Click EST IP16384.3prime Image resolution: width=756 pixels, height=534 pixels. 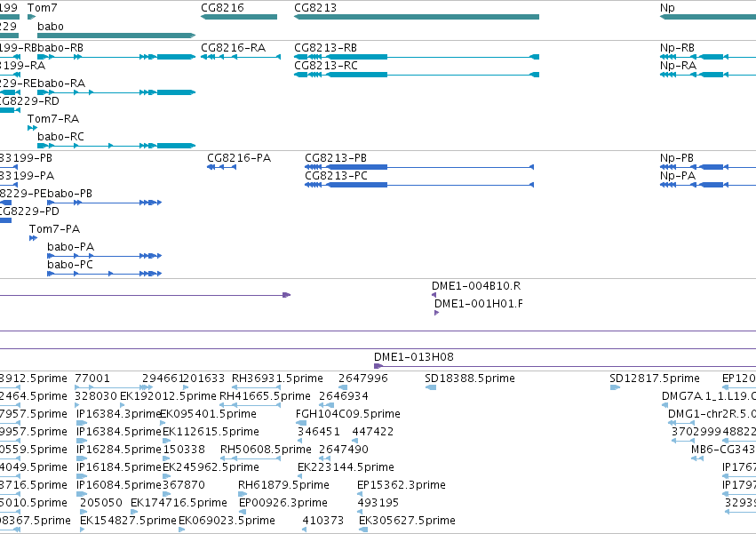(82, 423)
